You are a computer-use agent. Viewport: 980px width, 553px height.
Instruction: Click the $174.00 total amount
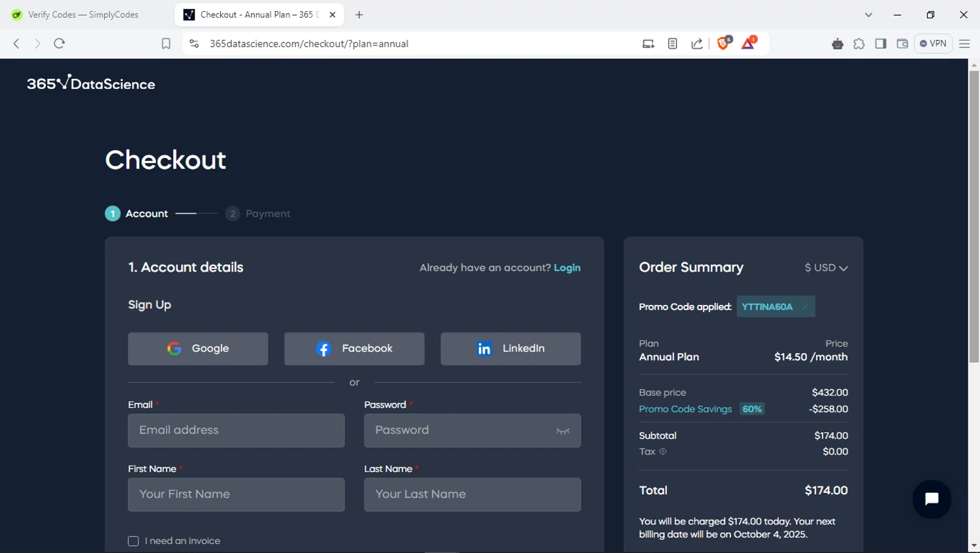[x=826, y=490]
